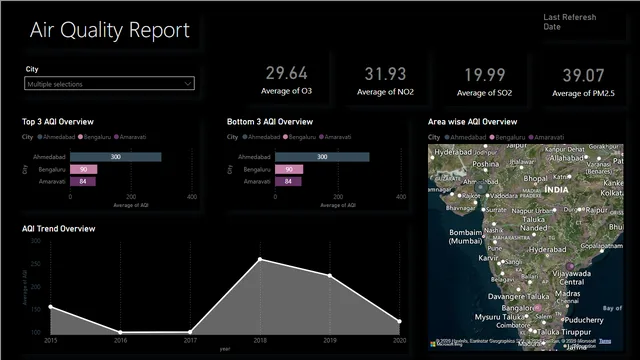Click the AQI Trend Overview title
This screenshot has height=360, width=640.
tap(58, 229)
